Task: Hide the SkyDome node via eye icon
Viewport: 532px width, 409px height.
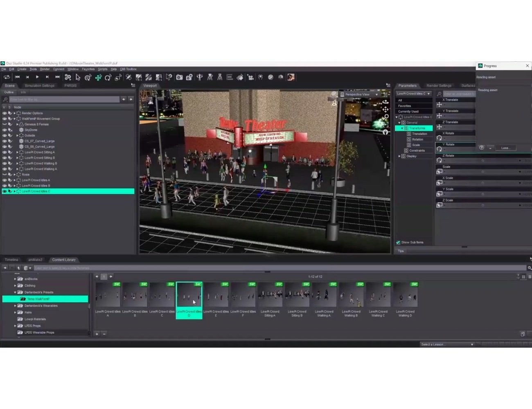Action: [x=5, y=130]
